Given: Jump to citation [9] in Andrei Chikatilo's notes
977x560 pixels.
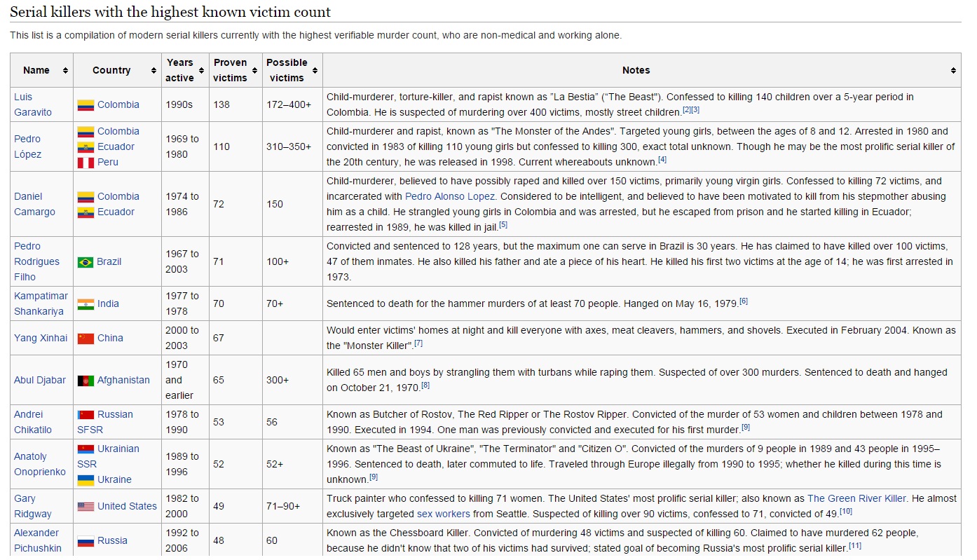Looking at the screenshot, I should click(746, 428).
